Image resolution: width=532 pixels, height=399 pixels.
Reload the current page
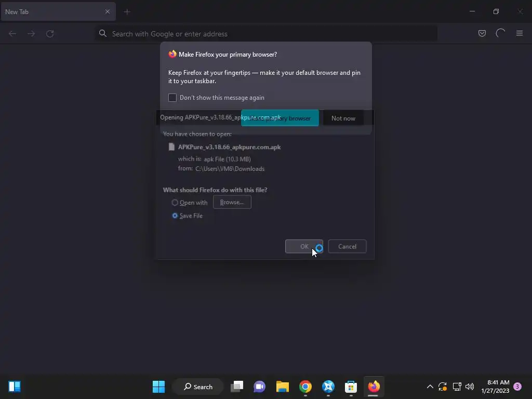[x=50, y=34]
